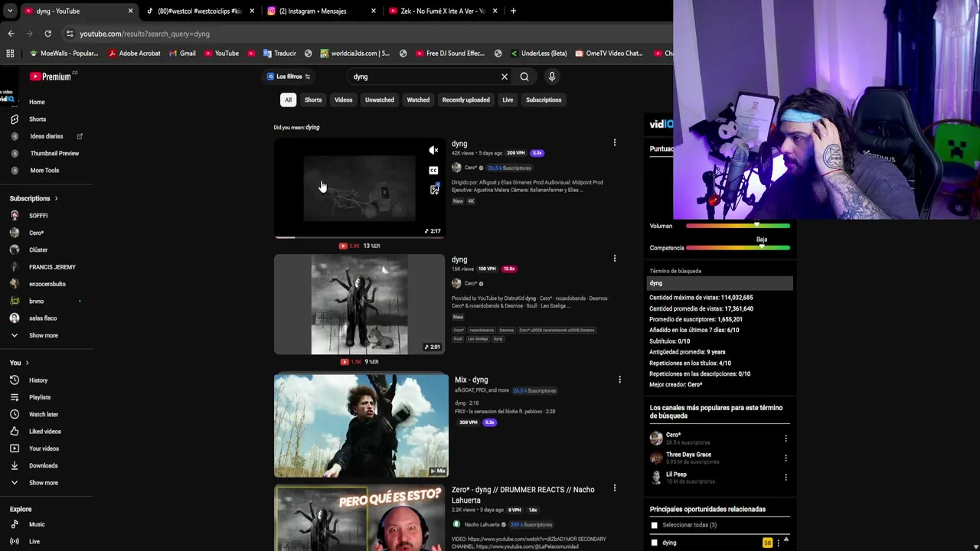Viewport: 980px width, 551px height.
Task: Collapse the related opportunities panel arrow
Action: point(786,540)
